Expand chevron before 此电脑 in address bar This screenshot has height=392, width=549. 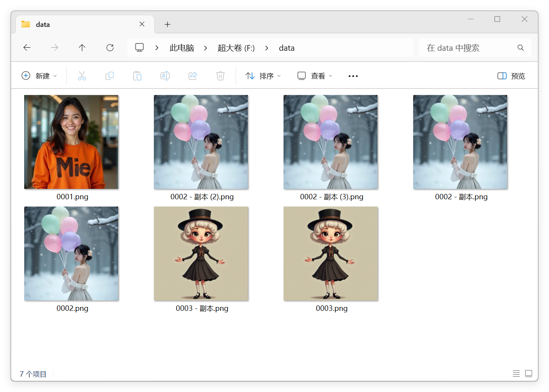[x=157, y=48]
